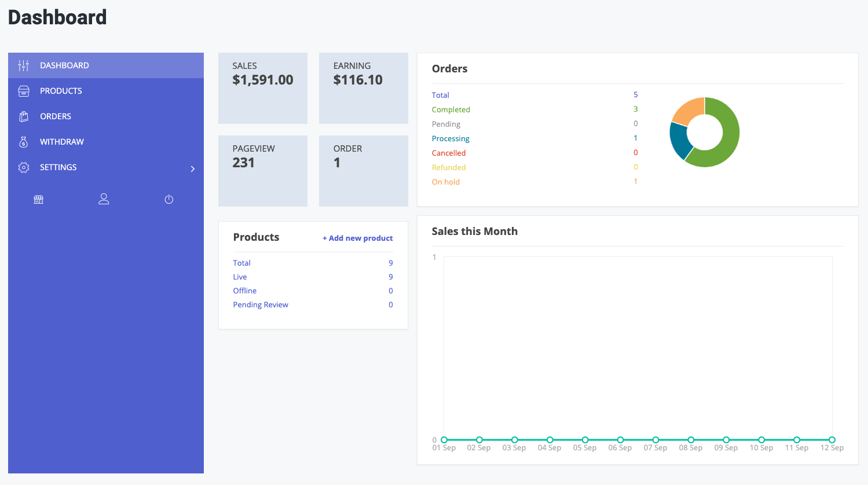Click the Completed orders count 3
The height and width of the screenshot is (485, 868).
click(x=635, y=109)
